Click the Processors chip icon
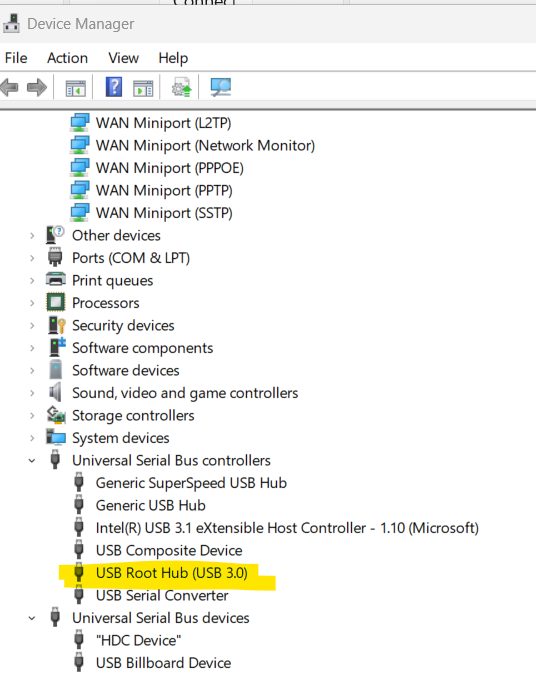The width and height of the screenshot is (536, 681). pyautogui.click(x=56, y=302)
